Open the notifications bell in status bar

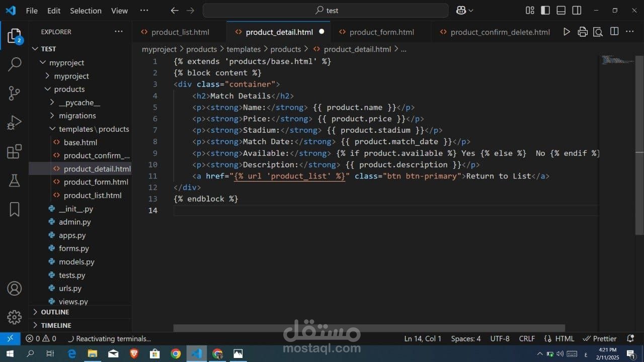pyautogui.click(x=630, y=338)
